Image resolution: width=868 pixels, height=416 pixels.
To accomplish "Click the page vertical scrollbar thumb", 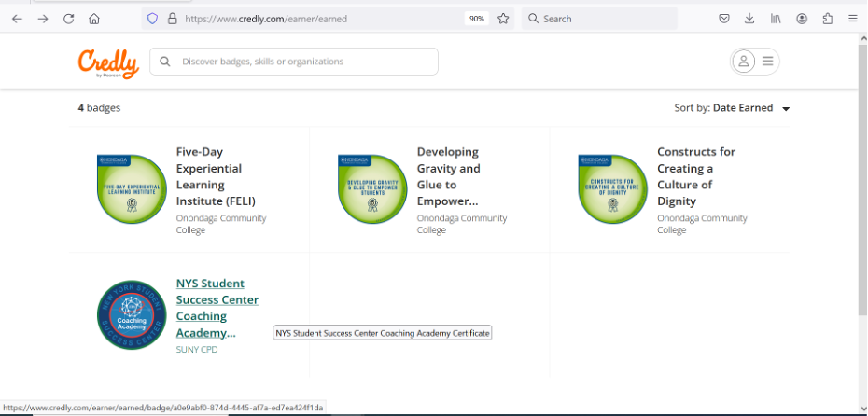I will click(x=863, y=180).
